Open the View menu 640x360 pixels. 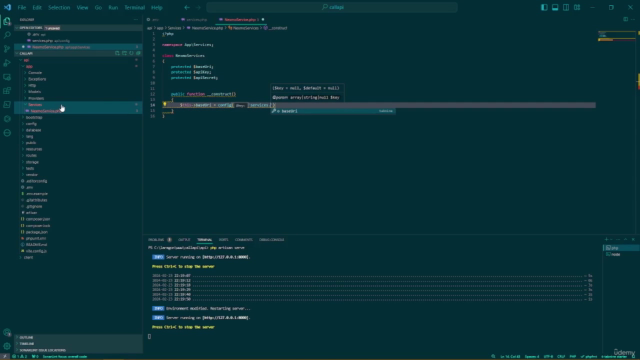click(x=82, y=7)
